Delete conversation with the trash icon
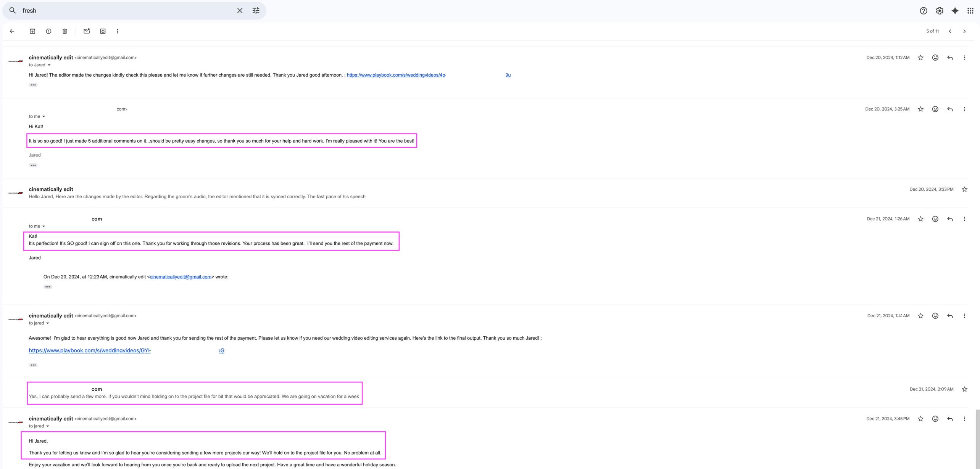This screenshot has height=469, width=980. [65, 31]
